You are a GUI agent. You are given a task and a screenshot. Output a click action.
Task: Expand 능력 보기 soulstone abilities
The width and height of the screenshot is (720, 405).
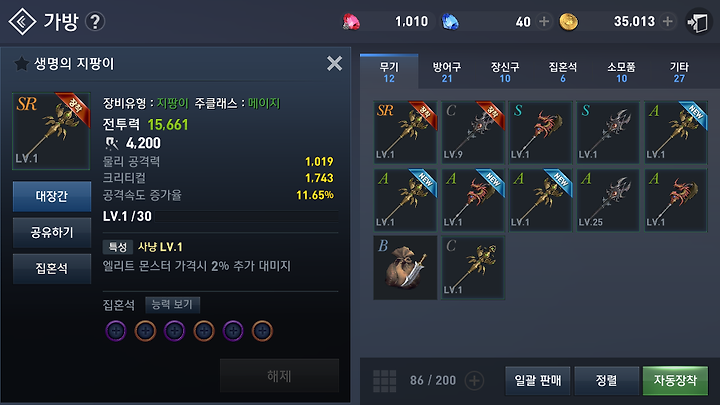pos(172,304)
